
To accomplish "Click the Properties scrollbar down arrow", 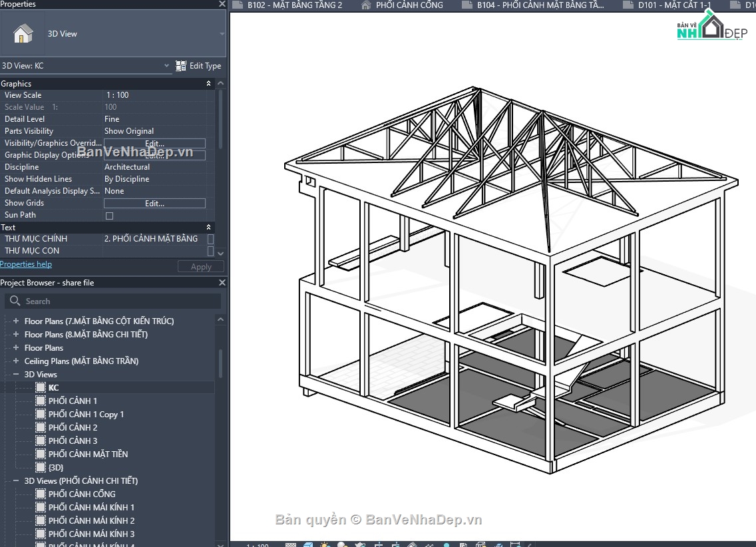I will point(221,253).
